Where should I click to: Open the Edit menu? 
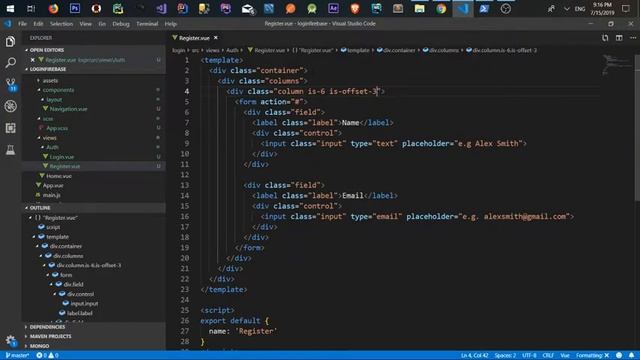click(38, 24)
